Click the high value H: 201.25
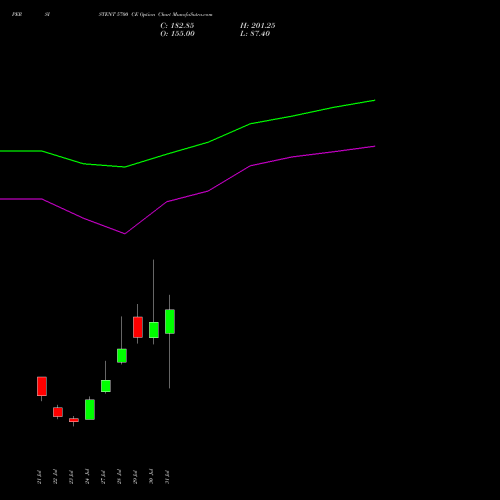Viewport: 500px width, 500px height. click(x=258, y=26)
